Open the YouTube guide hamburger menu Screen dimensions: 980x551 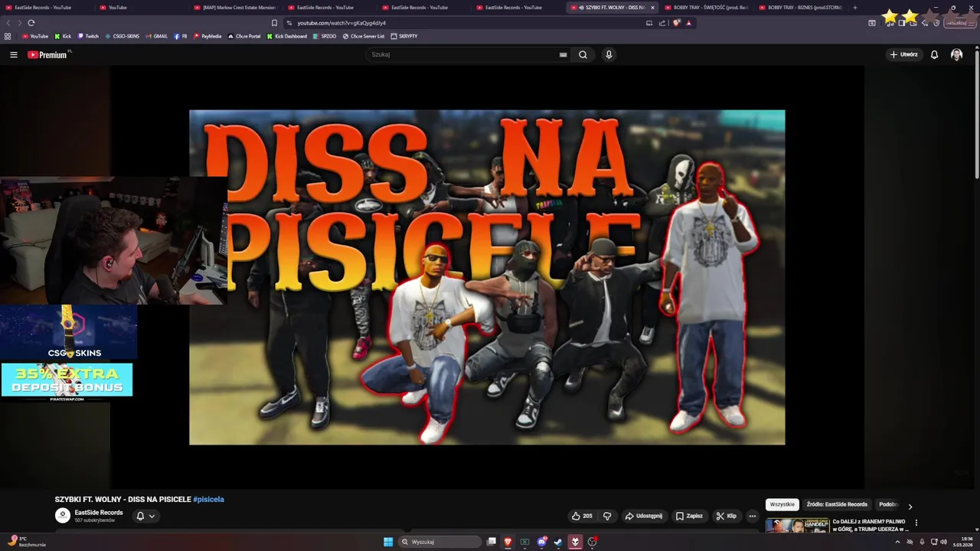[14, 54]
